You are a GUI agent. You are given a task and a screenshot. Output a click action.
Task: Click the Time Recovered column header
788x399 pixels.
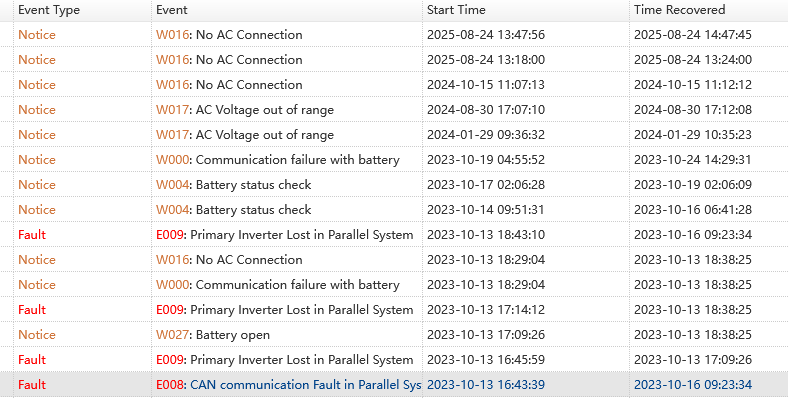click(x=709, y=10)
